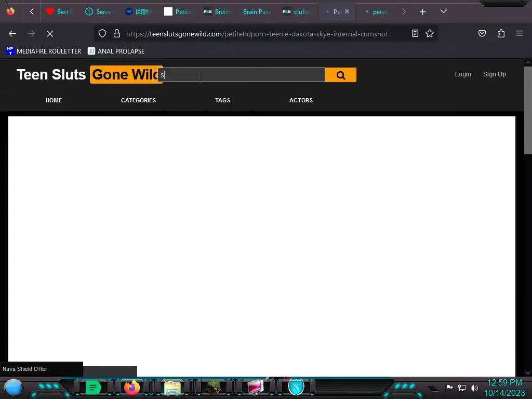Open Action Center flag in system tray
Screen dimensions: 532x399
click(449, 388)
